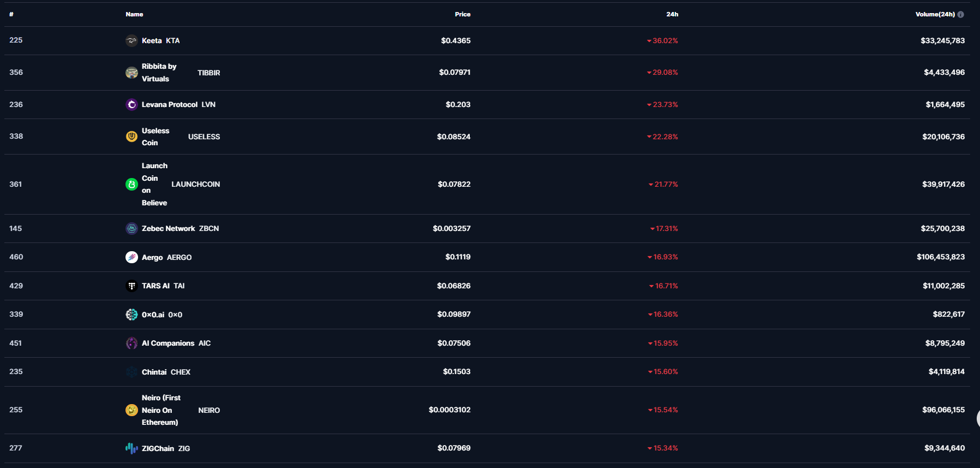Click the ZIGChain bars logo icon
This screenshot has width=980, height=468.
pyautogui.click(x=132, y=448)
